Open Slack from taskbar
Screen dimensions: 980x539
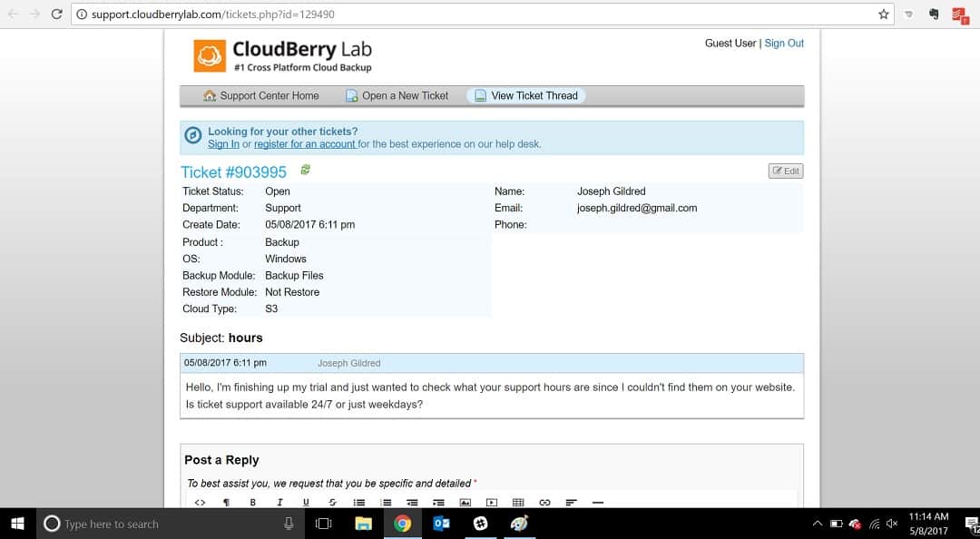pyautogui.click(x=481, y=524)
